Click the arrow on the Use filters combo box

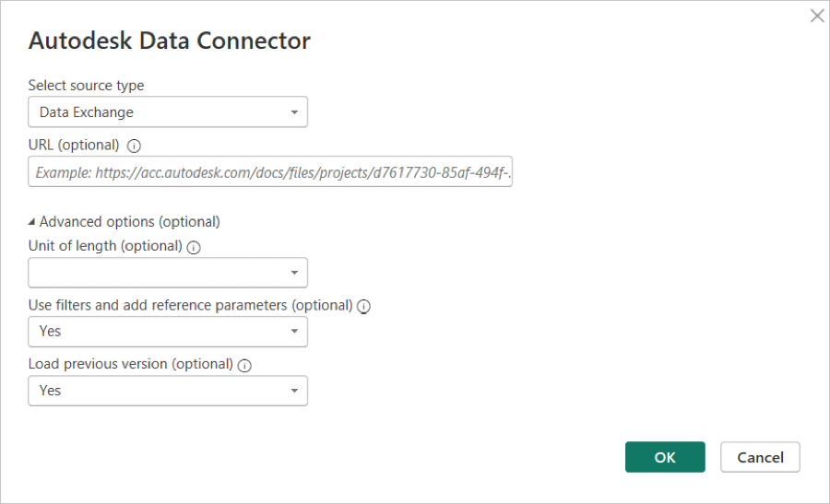294,332
